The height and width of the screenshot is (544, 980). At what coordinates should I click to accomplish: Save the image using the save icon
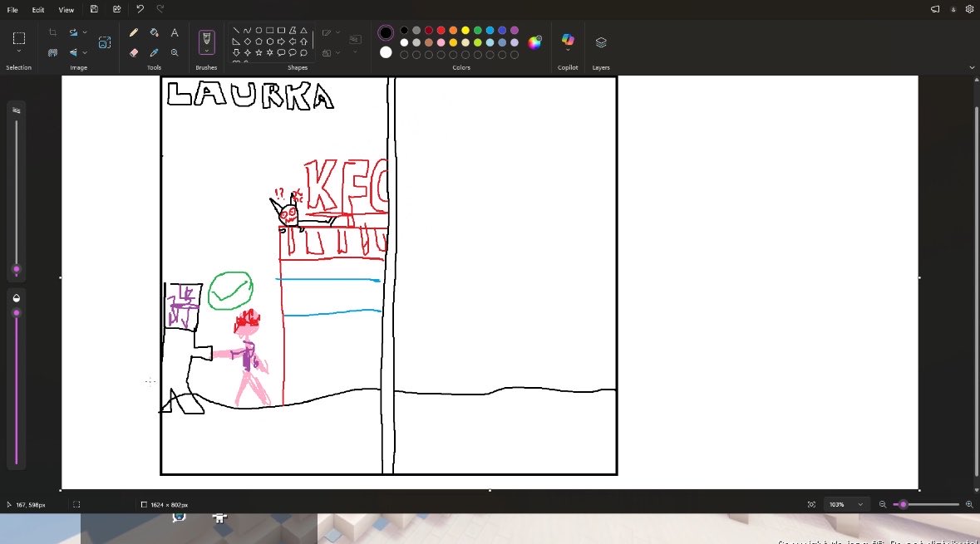pyautogui.click(x=94, y=8)
